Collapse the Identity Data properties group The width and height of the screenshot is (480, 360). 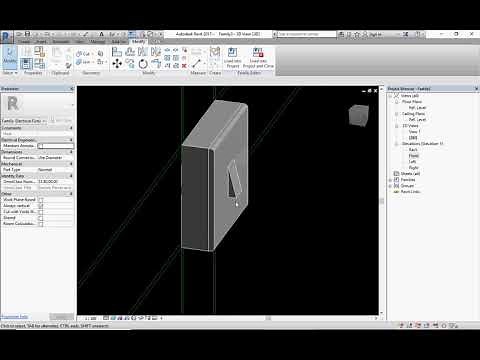[71, 176]
